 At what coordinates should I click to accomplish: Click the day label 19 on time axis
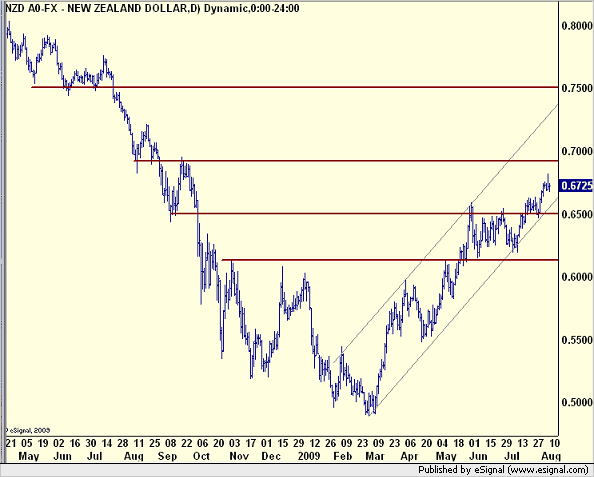(42, 443)
